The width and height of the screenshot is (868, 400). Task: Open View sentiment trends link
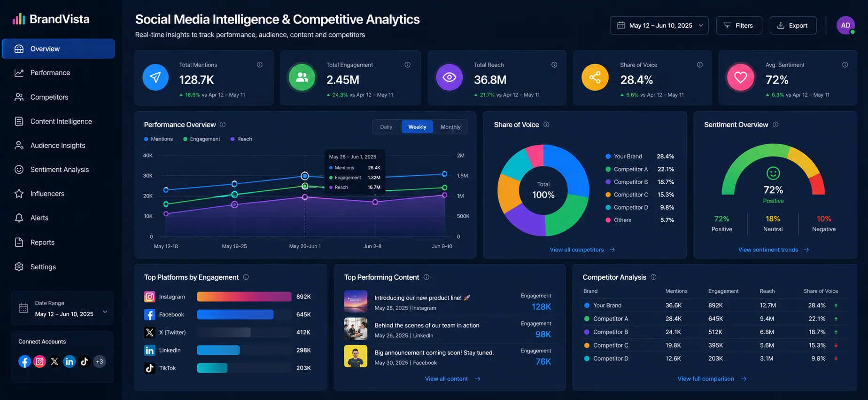click(x=773, y=250)
